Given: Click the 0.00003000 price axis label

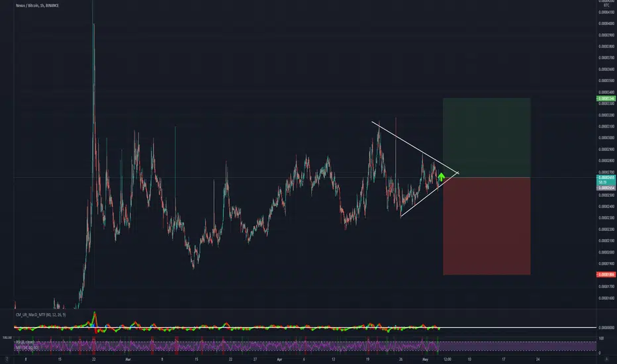Looking at the screenshot, I should coord(606,138).
